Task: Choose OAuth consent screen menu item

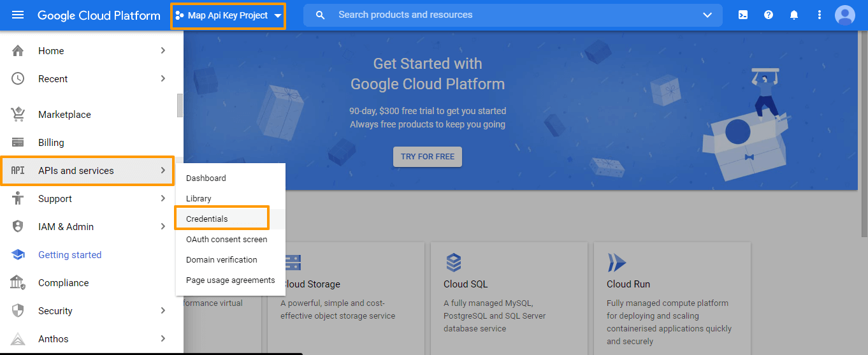Action: [226, 239]
